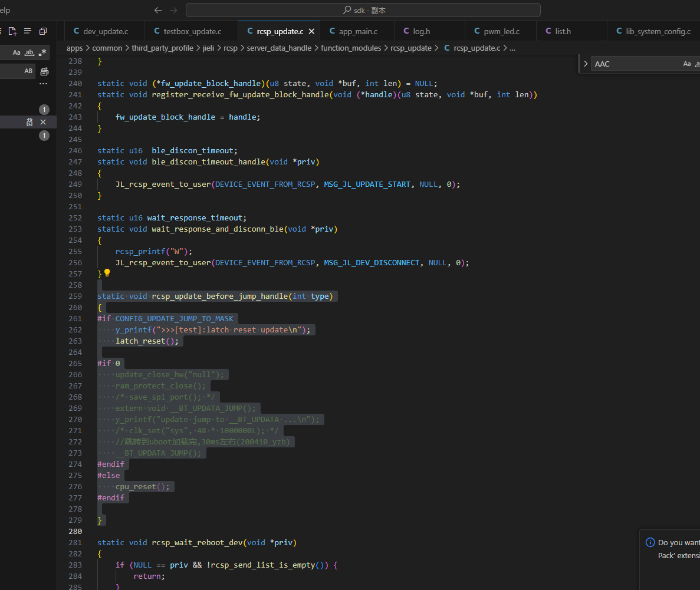Switch to the lib_system_config.c tab
The width and height of the screenshot is (700, 590).
tap(653, 31)
